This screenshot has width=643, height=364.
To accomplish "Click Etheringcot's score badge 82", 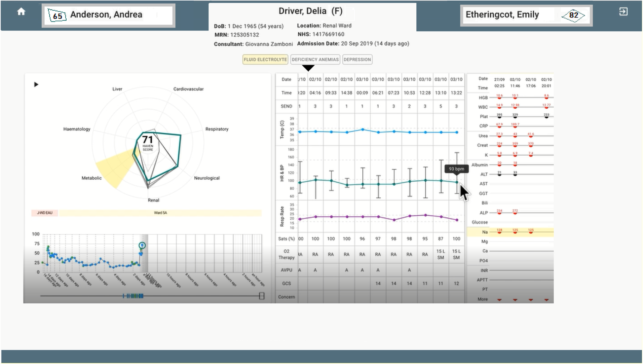I will [x=574, y=15].
